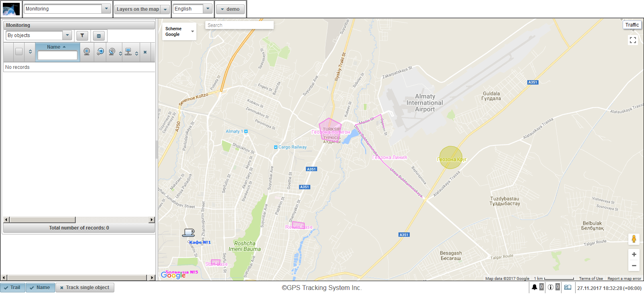Toggle fullscreen map view
Image resolution: width=644 pixels, height=294 pixels.
pyautogui.click(x=633, y=40)
